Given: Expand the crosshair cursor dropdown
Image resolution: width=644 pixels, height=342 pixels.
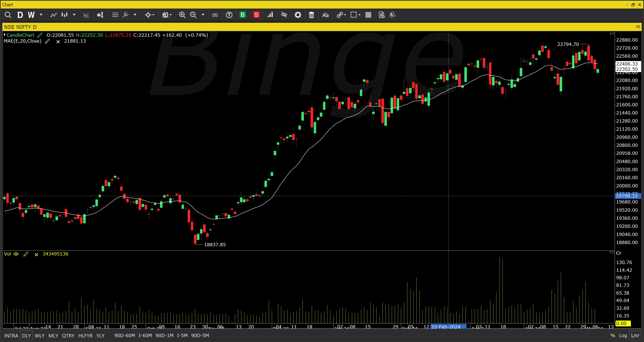Looking at the screenshot, I should click(153, 15).
